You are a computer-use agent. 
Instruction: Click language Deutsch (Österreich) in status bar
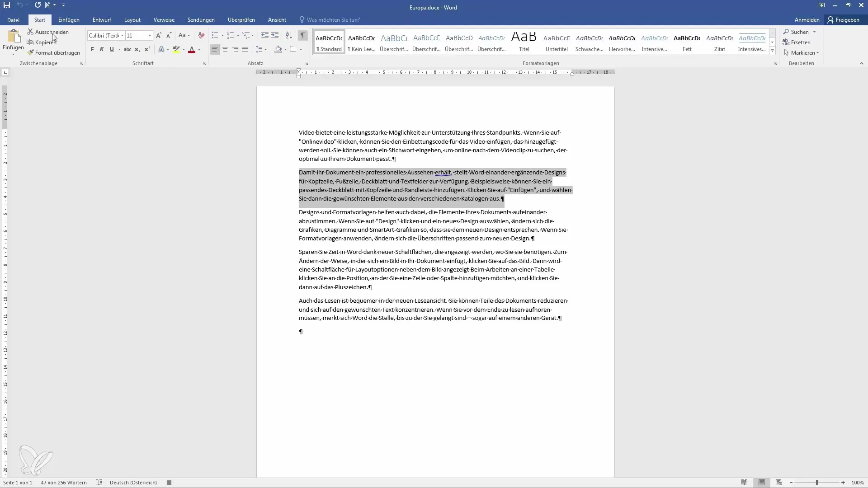tap(133, 483)
